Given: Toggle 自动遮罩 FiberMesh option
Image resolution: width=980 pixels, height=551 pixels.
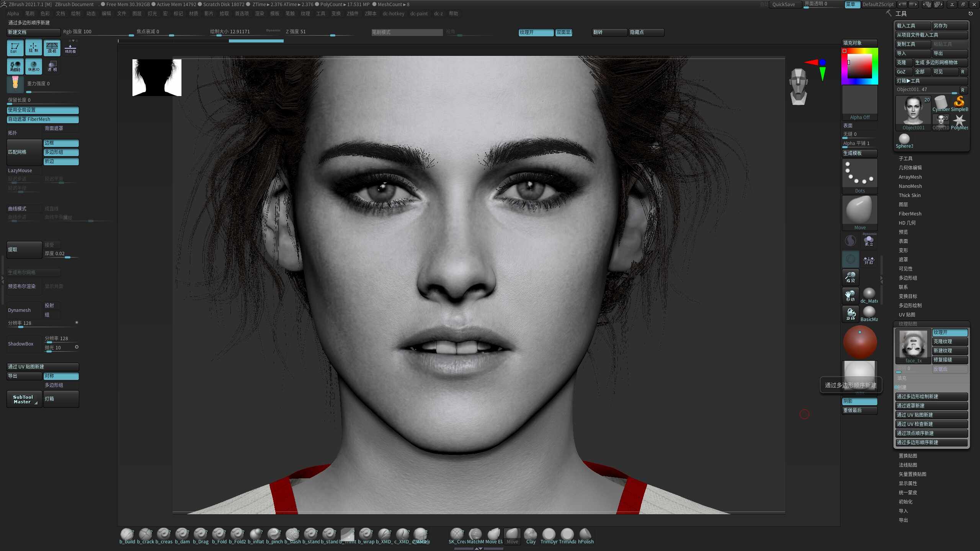Looking at the screenshot, I should [x=43, y=119].
